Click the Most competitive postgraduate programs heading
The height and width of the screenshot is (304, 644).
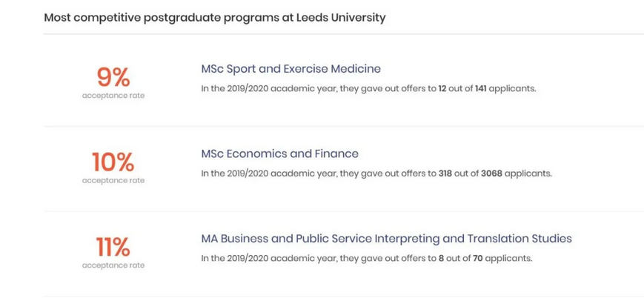point(215,18)
